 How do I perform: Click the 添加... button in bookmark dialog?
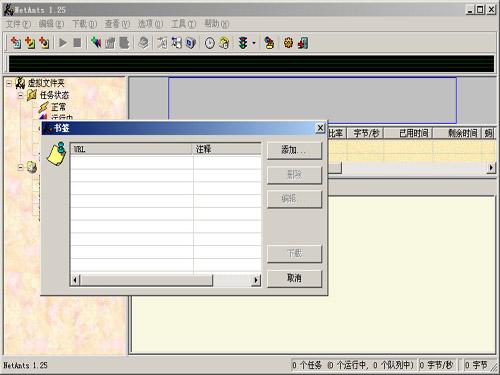click(x=294, y=150)
